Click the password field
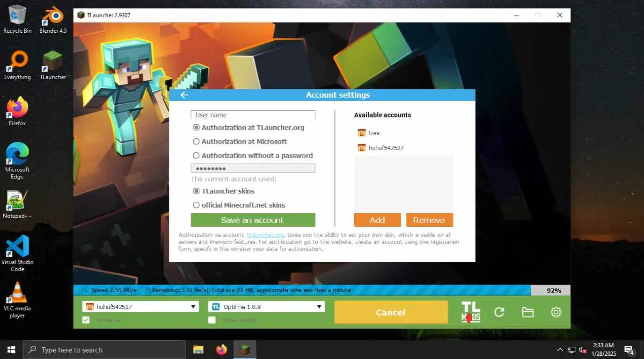The width and height of the screenshot is (644, 359). (253, 168)
